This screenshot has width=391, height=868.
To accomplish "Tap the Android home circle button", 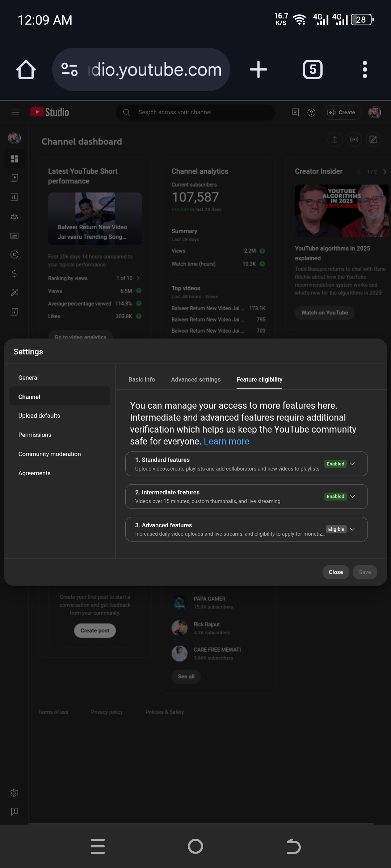I will 195,846.
